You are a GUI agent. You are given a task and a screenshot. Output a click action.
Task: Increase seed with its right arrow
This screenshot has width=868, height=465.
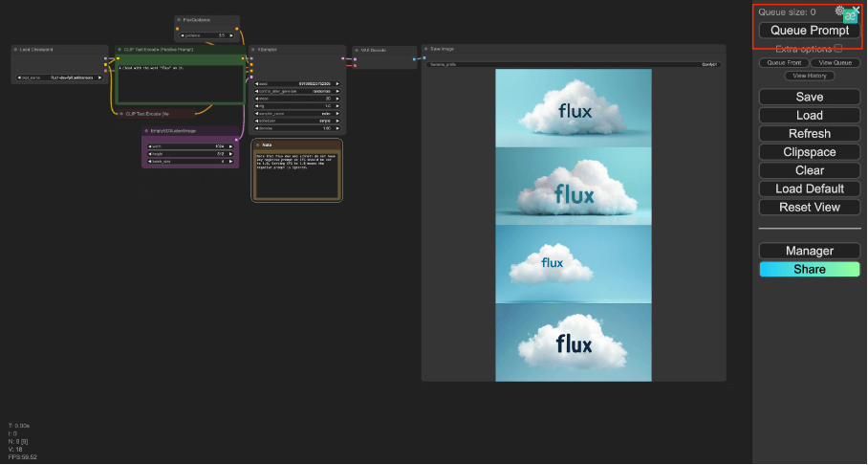click(337, 83)
